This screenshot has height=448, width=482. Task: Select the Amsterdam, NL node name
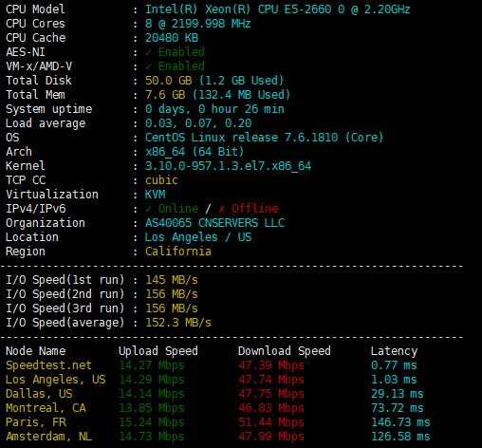[48, 437]
